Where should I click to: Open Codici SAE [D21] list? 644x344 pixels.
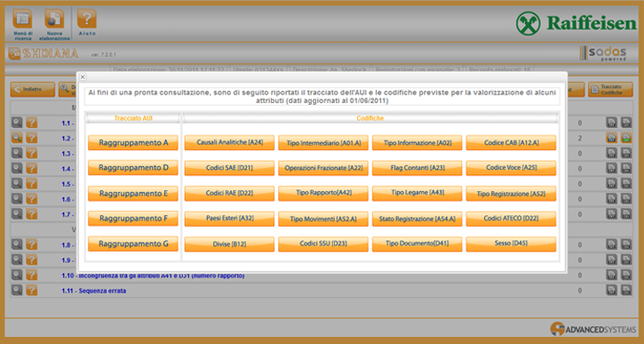pyautogui.click(x=229, y=168)
